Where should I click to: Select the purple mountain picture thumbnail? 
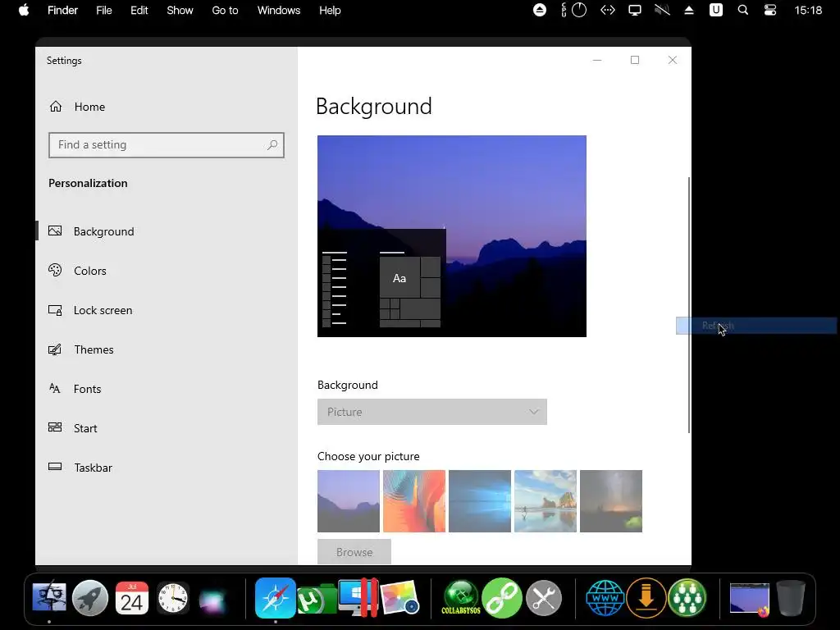(x=348, y=501)
